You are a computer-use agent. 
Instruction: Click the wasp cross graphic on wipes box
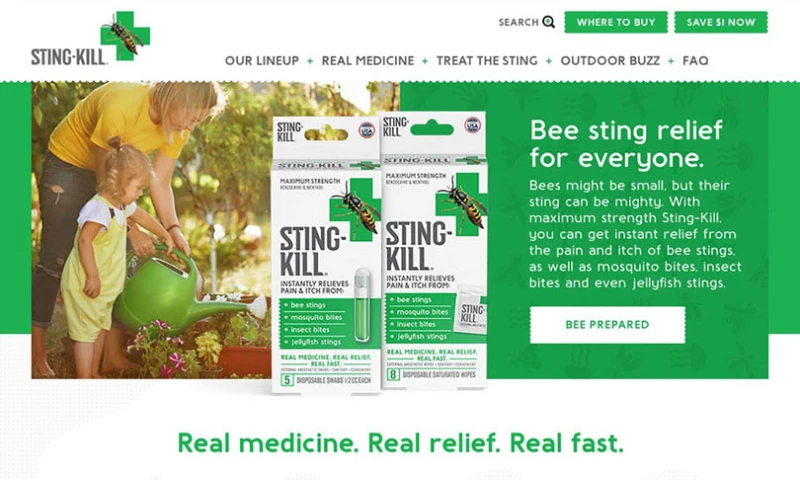click(461, 204)
